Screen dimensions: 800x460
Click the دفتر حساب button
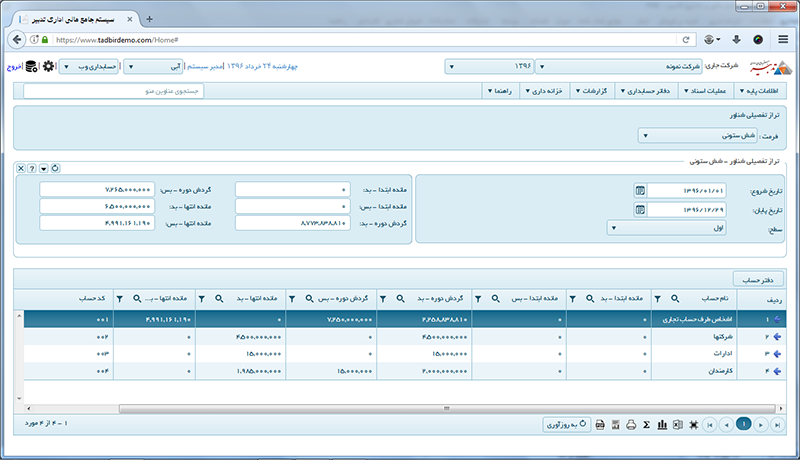point(758,278)
